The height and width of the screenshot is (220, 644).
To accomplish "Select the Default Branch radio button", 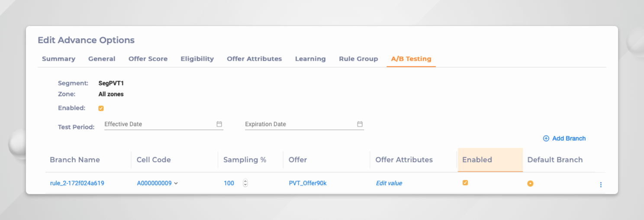I will click(x=530, y=184).
